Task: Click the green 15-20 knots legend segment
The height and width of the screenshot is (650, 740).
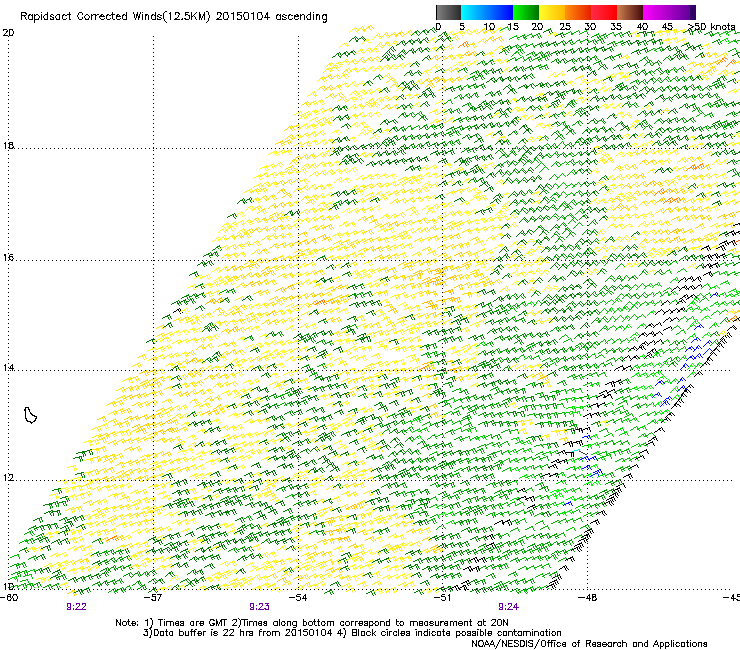Action: [526, 12]
